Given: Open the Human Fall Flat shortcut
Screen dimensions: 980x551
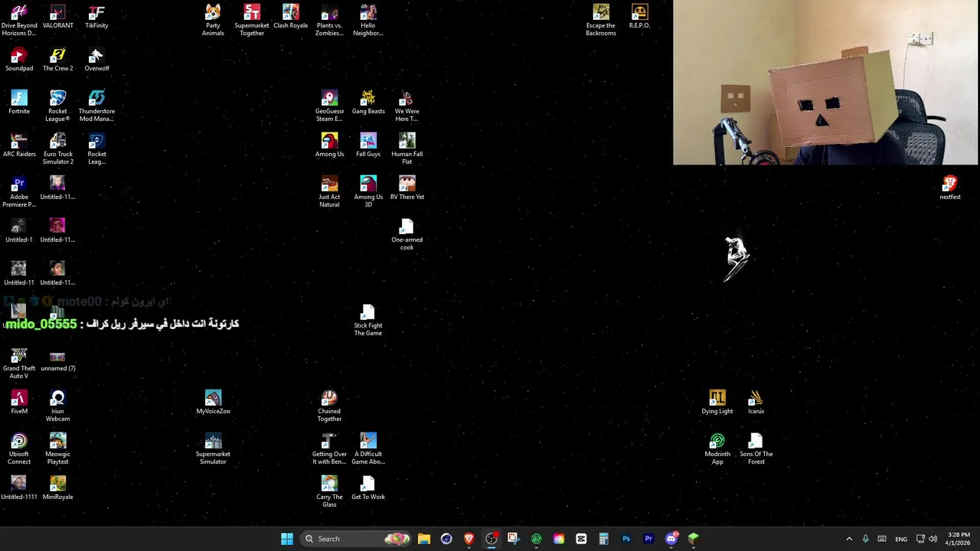Looking at the screenshot, I should coord(407,148).
